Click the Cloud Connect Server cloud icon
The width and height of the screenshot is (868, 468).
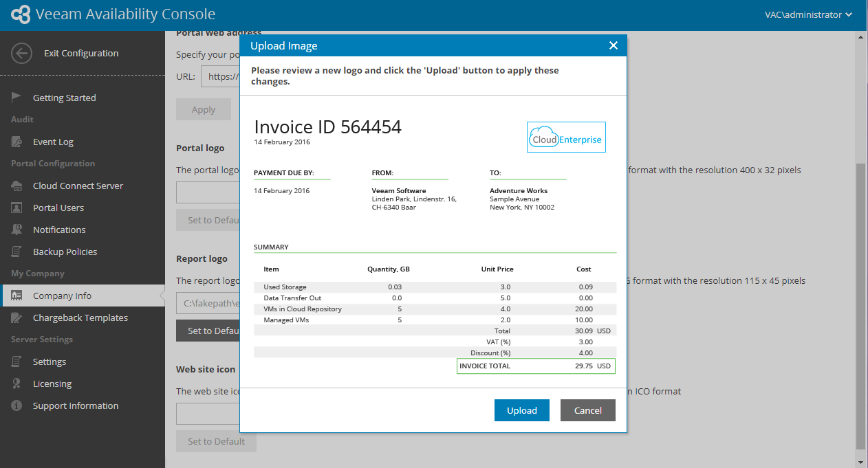17,186
